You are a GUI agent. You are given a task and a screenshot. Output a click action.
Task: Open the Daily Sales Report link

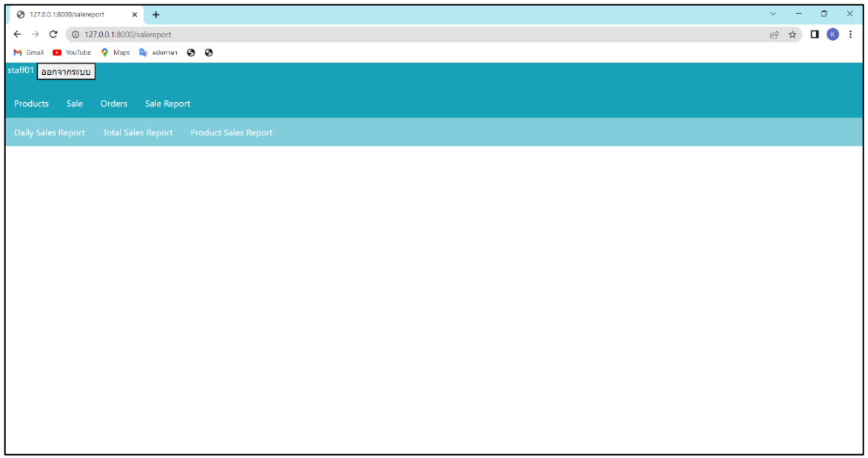[x=49, y=132]
